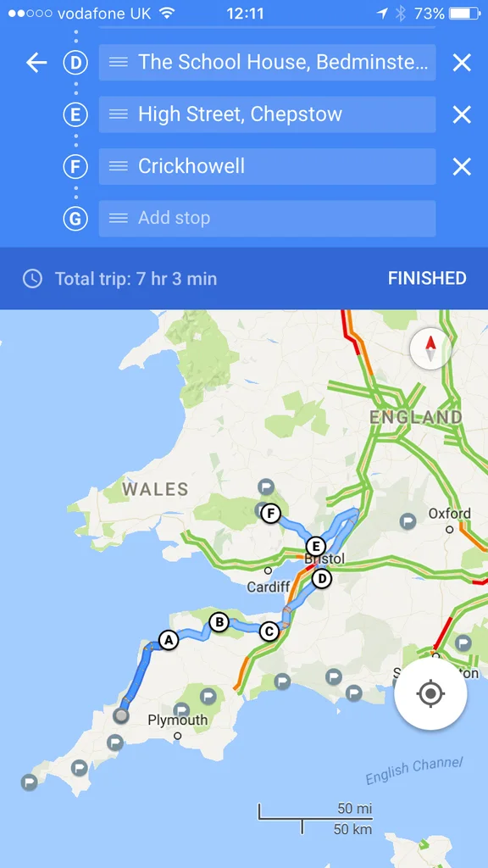The height and width of the screenshot is (868, 488).
Task: Tap the flag pin near Oxford
Action: 408,521
